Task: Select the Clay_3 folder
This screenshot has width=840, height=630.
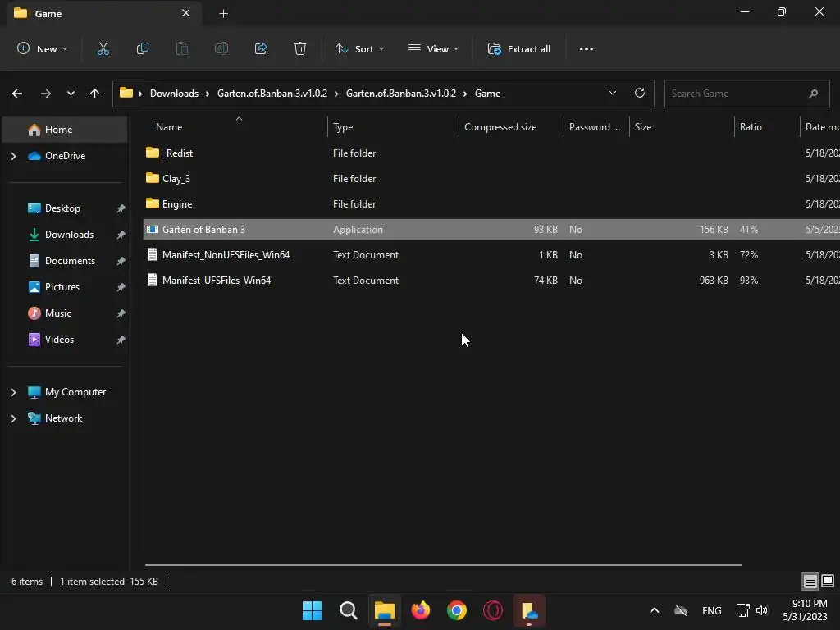Action: click(x=176, y=178)
